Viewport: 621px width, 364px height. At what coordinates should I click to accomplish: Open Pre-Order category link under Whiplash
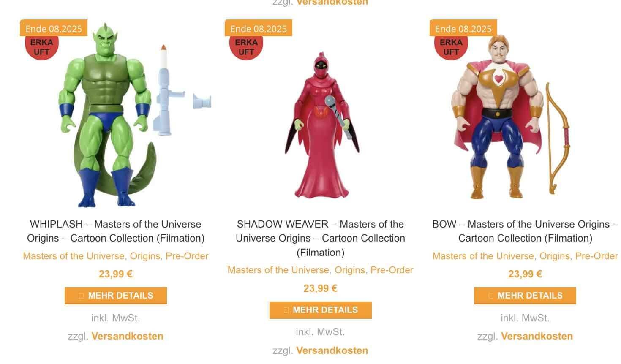(187, 256)
